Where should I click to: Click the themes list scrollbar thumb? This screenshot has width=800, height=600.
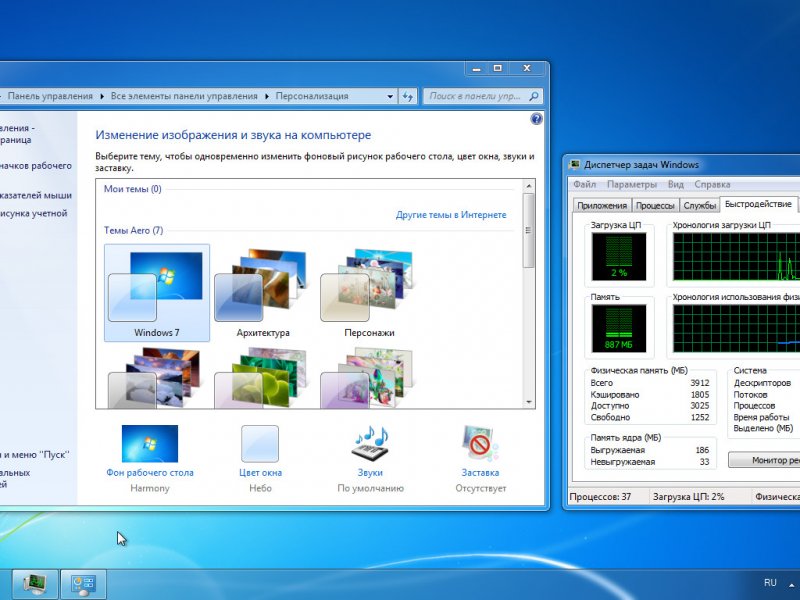click(529, 230)
